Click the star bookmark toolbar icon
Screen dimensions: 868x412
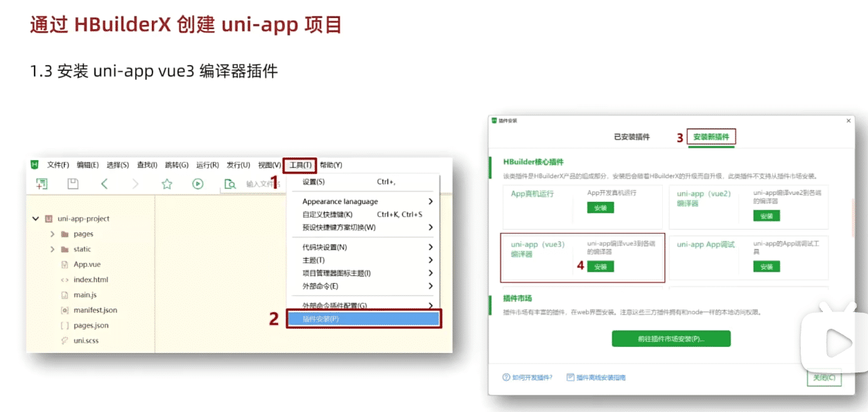tap(166, 184)
